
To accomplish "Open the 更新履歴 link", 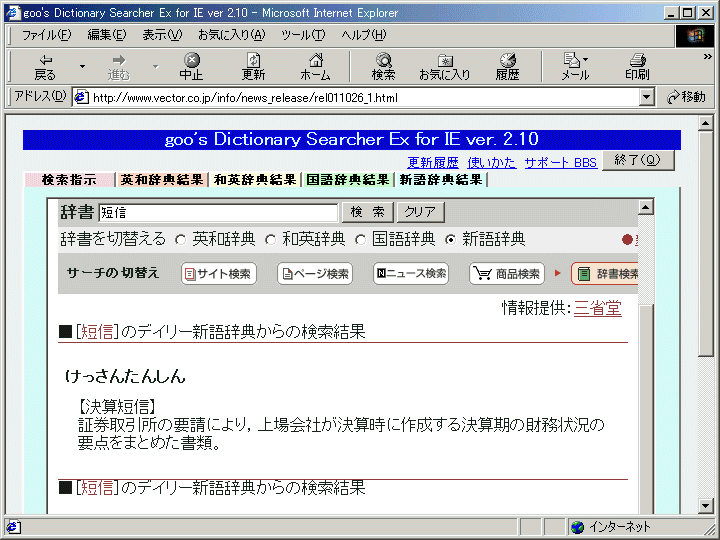I will [x=433, y=162].
